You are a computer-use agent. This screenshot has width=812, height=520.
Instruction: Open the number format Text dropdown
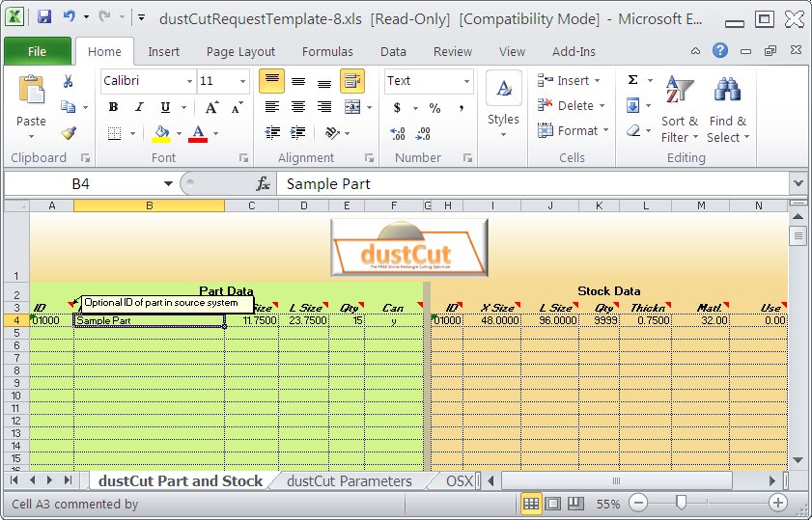(466, 81)
